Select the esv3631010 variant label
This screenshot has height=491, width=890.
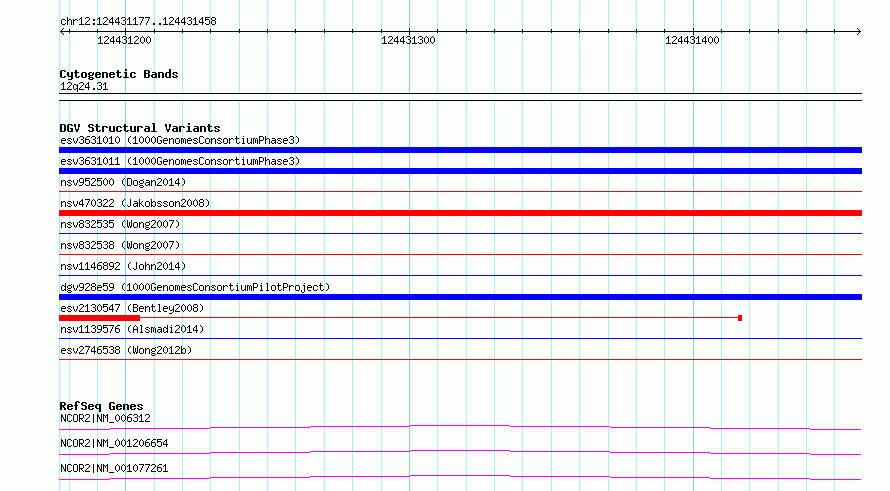coord(180,140)
